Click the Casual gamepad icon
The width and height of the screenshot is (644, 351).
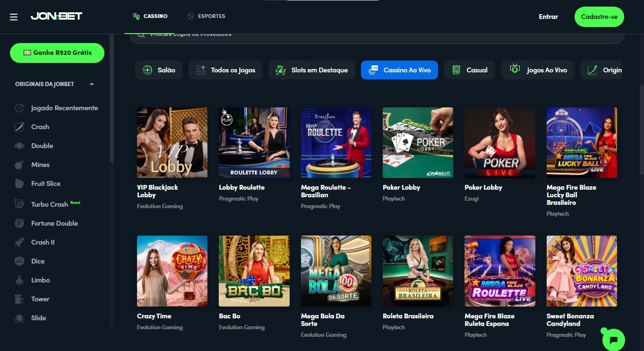456,70
